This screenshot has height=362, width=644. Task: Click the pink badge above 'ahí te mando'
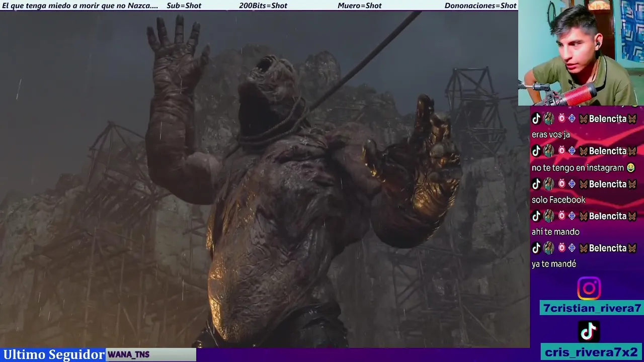(561, 216)
